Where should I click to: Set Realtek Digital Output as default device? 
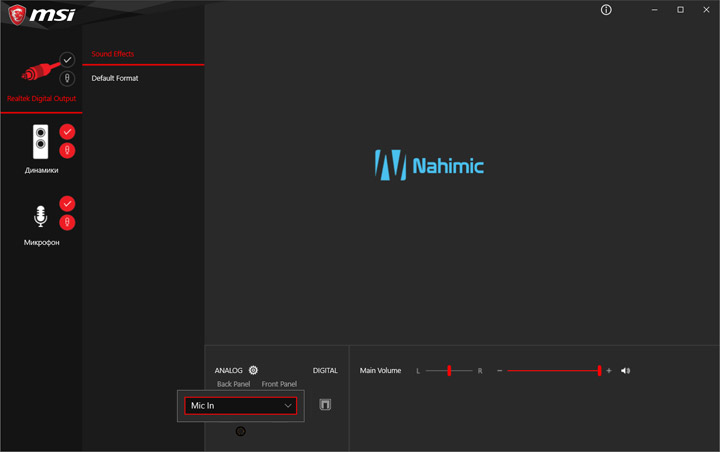pos(67,60)
